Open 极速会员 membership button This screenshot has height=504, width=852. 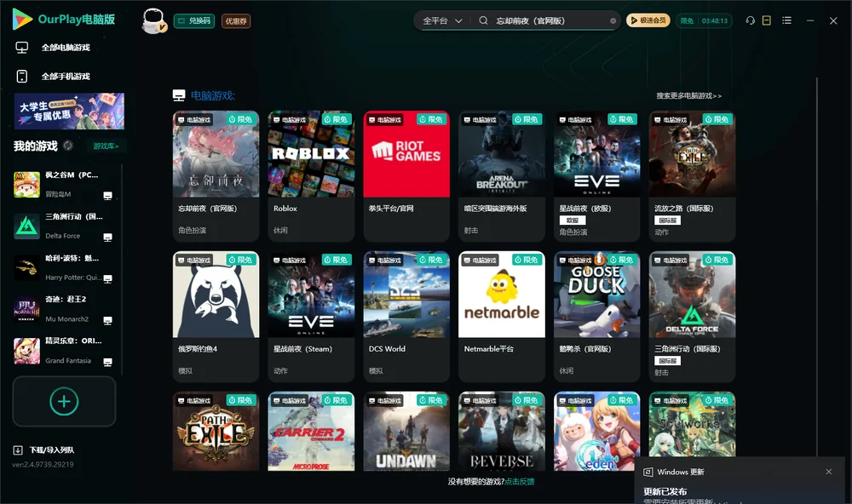tap(648, 20)
